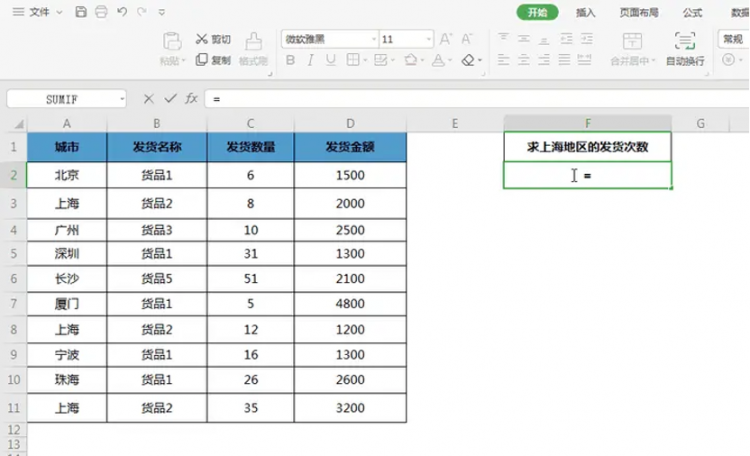The width and height of the screenshot is (750, 456).
Task: Select cell D7 with value 4800
Action: click(350, 303)
